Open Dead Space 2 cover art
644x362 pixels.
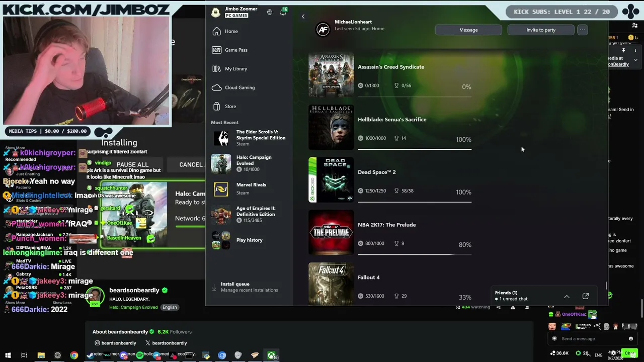331,180
